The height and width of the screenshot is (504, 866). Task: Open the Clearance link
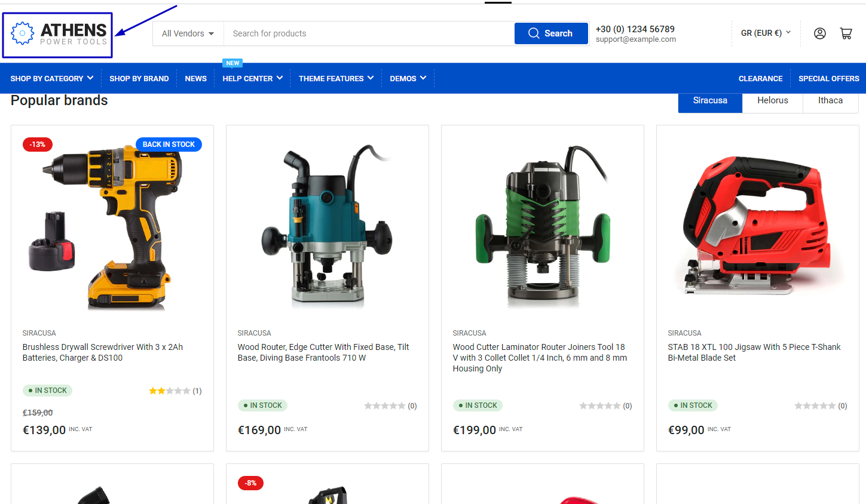(760, 78)
